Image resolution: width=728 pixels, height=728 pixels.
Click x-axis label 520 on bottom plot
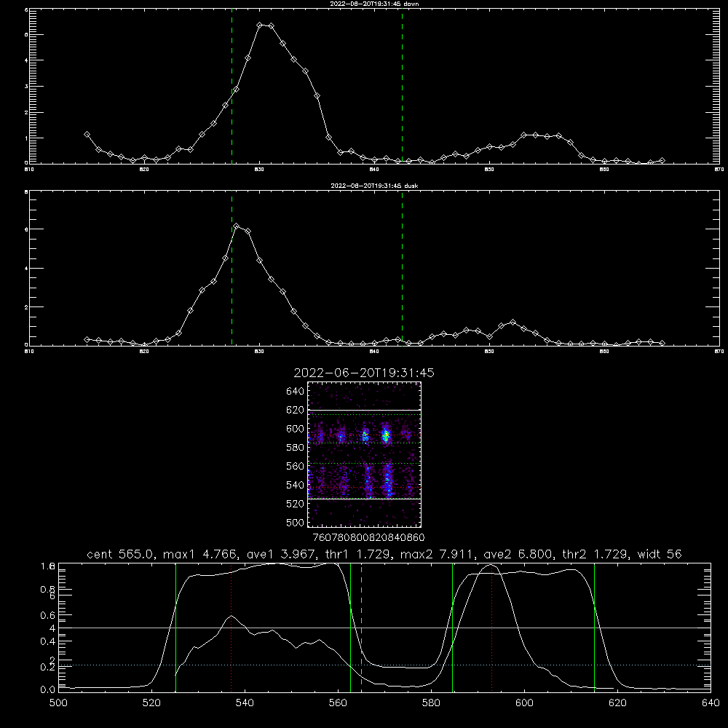152,703
